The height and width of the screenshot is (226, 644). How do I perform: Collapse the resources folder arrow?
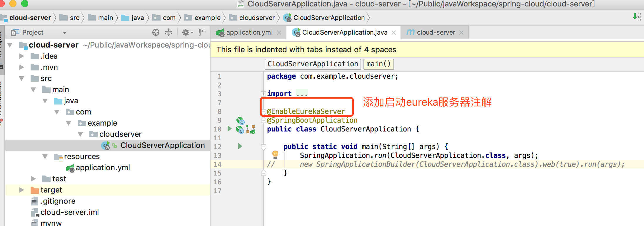coord(45,157)
